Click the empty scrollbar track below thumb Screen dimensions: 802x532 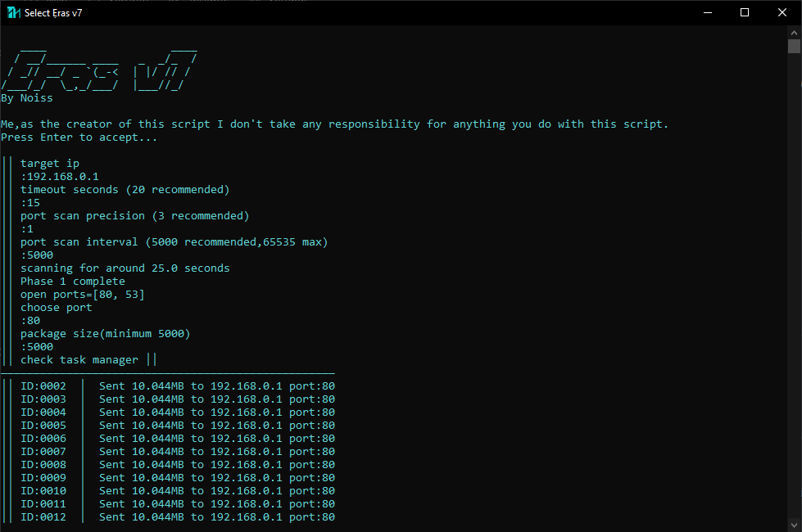click(x=794, y=286)
